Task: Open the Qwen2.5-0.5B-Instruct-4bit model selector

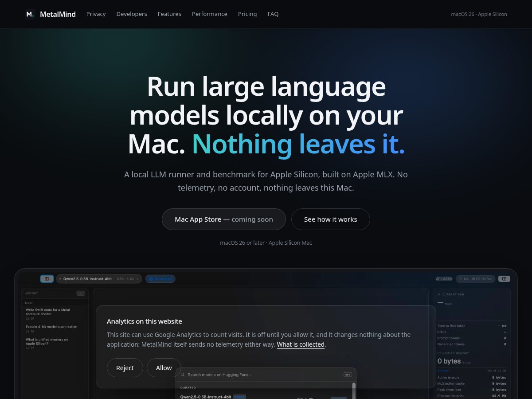Action: 99,279
